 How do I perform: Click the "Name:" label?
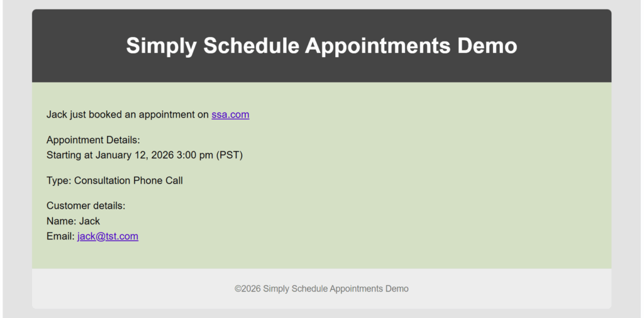click(x=61, y=221)
